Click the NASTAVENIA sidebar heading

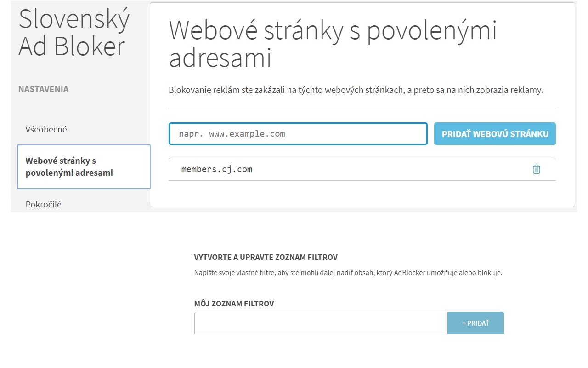click(43, 89)
